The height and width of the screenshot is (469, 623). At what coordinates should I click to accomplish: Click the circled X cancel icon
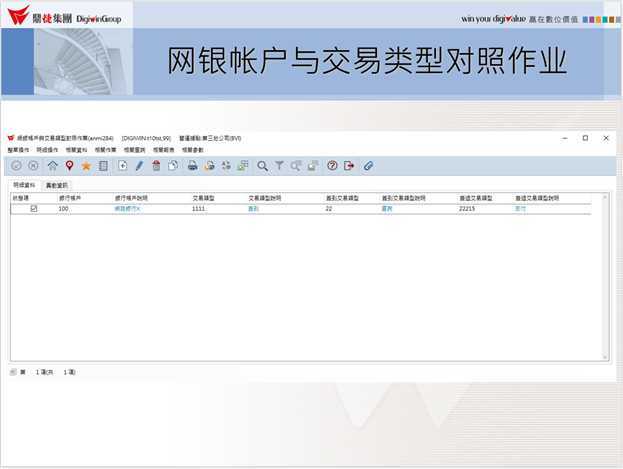coord(33,166)
